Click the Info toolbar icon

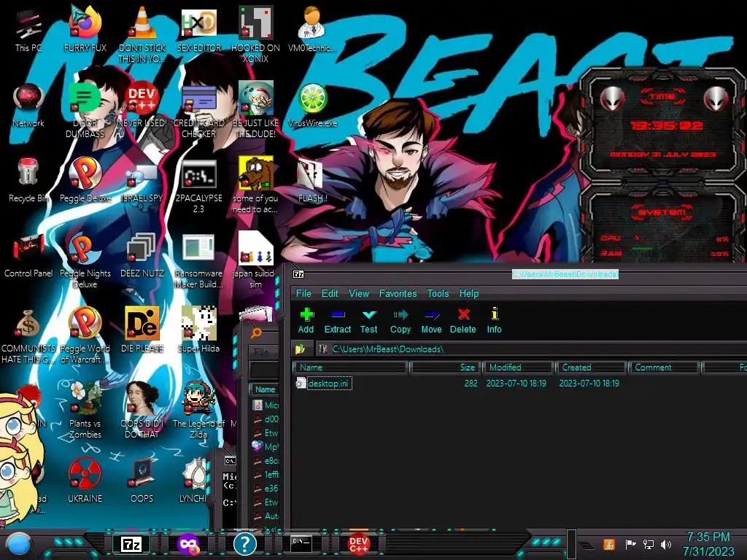(494, 321)
